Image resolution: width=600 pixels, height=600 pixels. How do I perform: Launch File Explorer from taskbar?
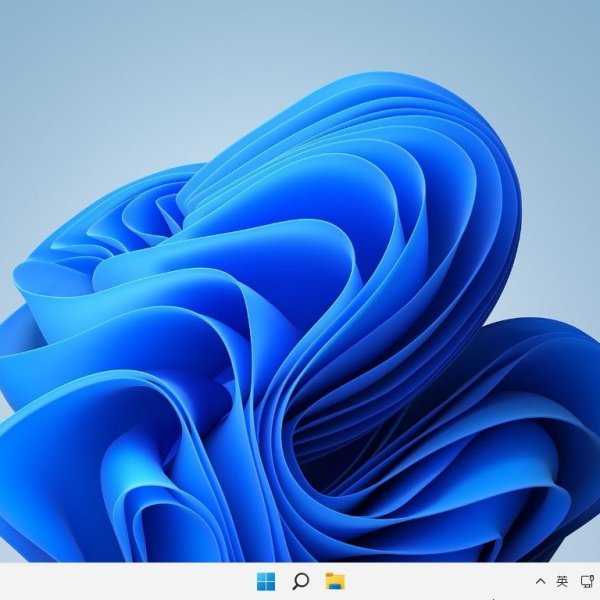point(335,581)
